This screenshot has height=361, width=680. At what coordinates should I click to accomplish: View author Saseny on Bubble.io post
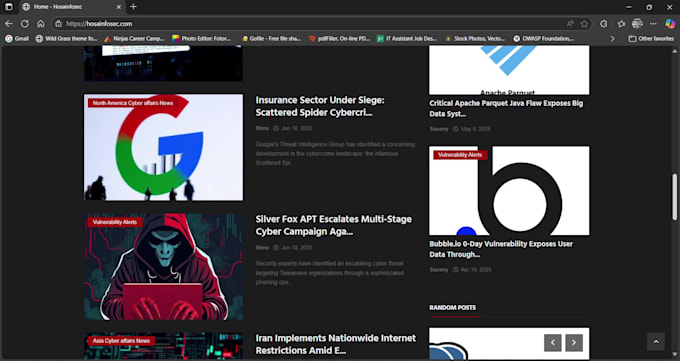point(439,269)
